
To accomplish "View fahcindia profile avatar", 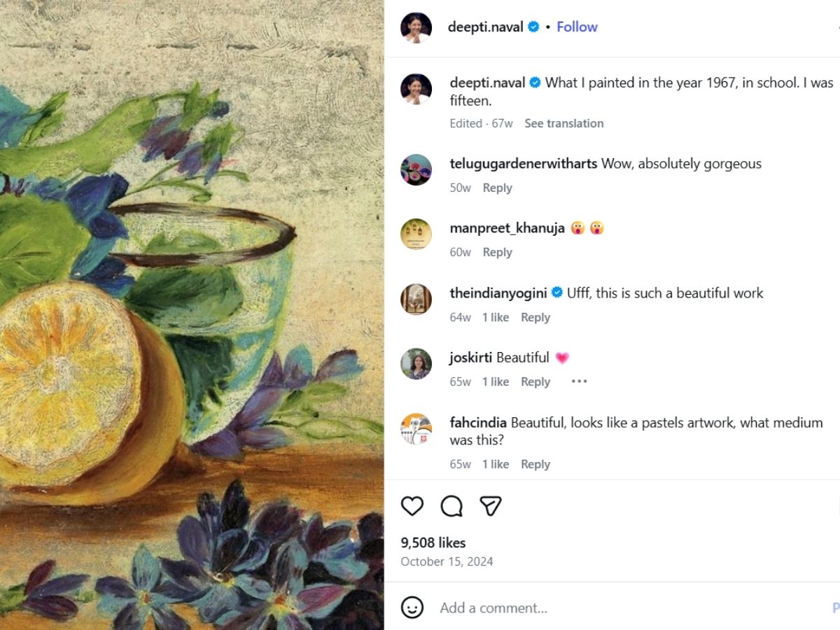I will (x=416, y=428).
